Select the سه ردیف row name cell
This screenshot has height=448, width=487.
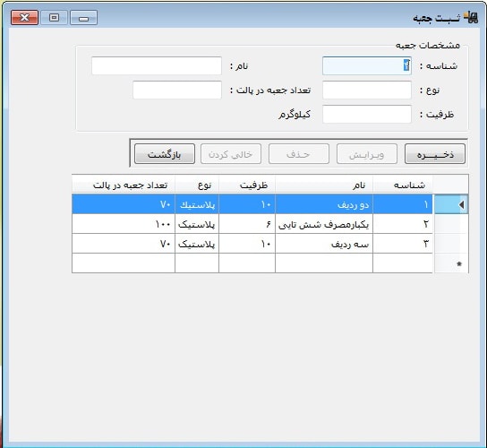coord(324,244)
